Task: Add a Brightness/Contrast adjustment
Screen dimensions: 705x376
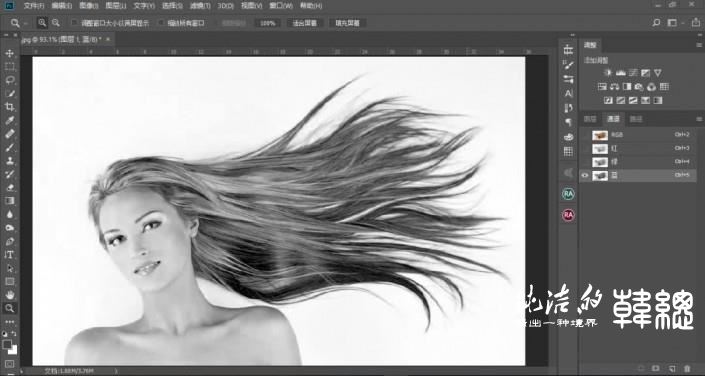Action: click(608, 72)
